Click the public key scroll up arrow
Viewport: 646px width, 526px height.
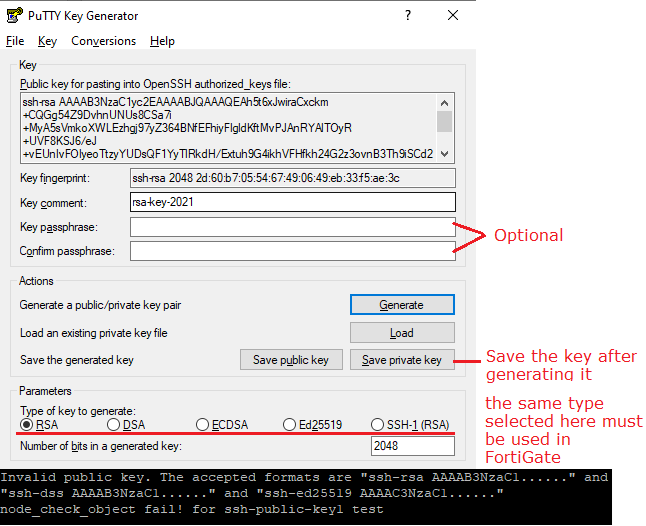(x=445, y=103)
